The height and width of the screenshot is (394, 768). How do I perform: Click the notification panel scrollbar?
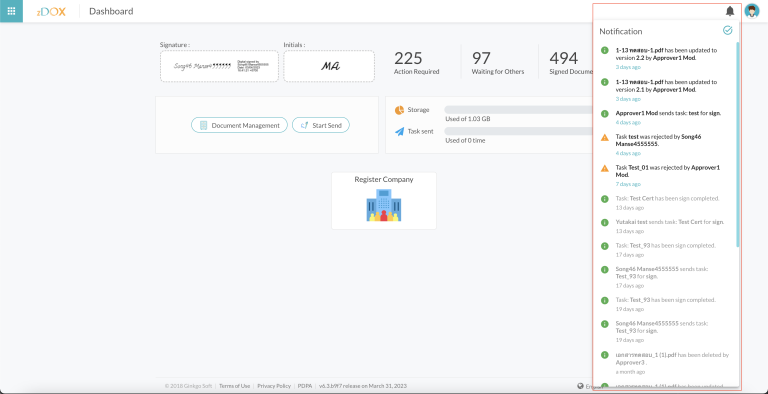738,145
